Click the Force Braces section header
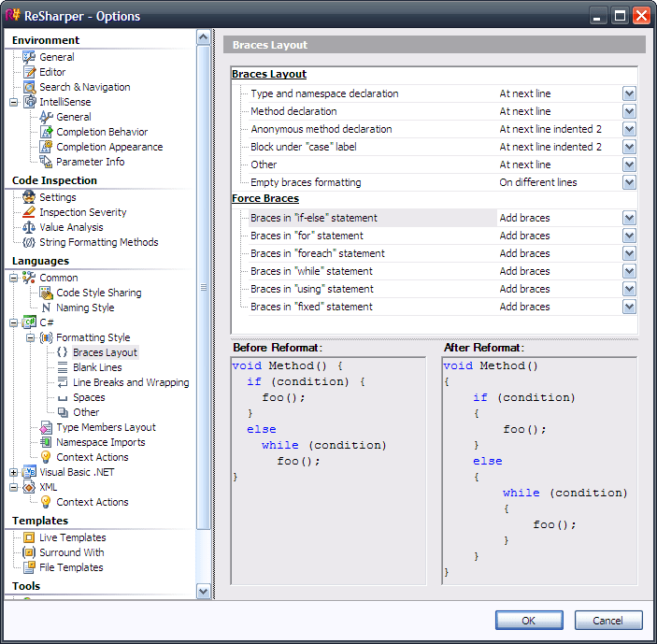 pos(265,198)
